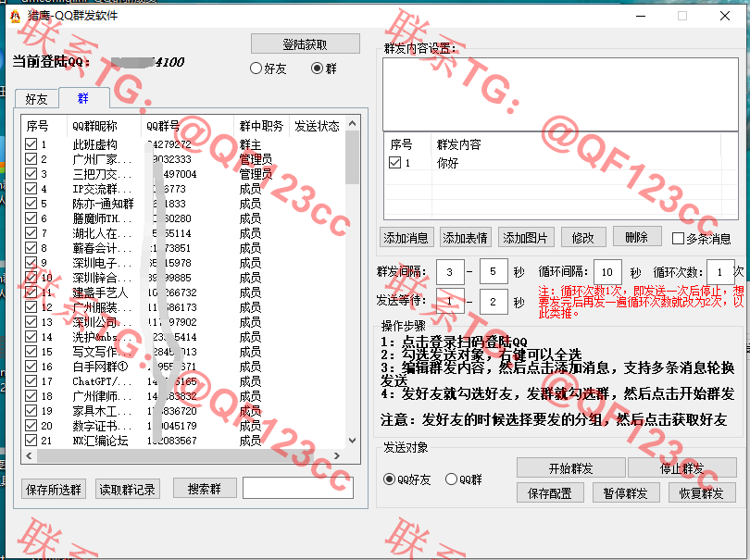The width and height of the screenshot is (750, 560).
Task: Select group row 家具木工
Action: (x=185, y=411)
